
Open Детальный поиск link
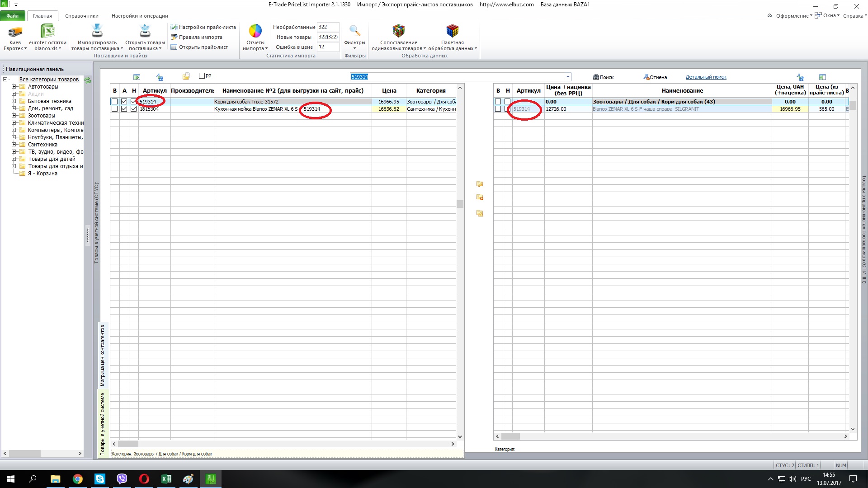tap(706, 77)
